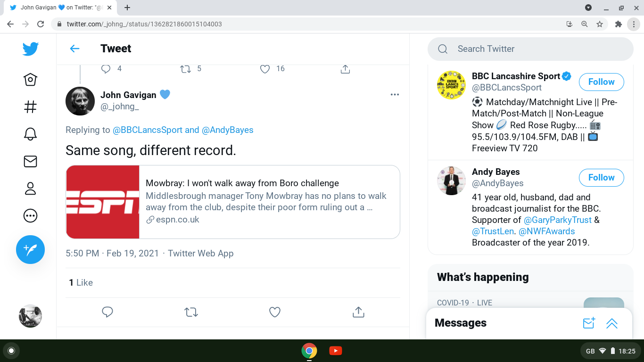
Task: Retweet John Gavigan's tweet
Action: [191, 312]
